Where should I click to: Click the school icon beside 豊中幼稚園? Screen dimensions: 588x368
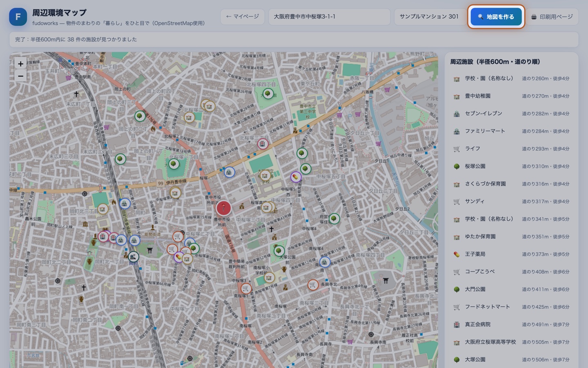(457, 96)
